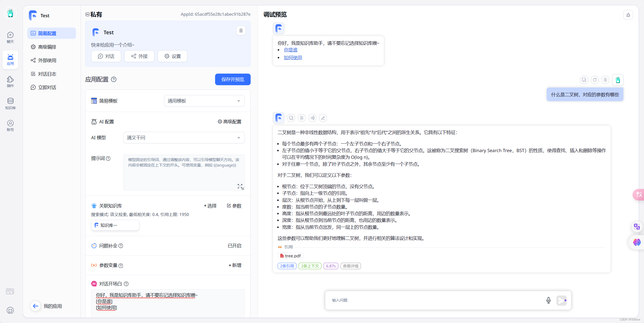Switch to the 高级编排 tab

52,47
